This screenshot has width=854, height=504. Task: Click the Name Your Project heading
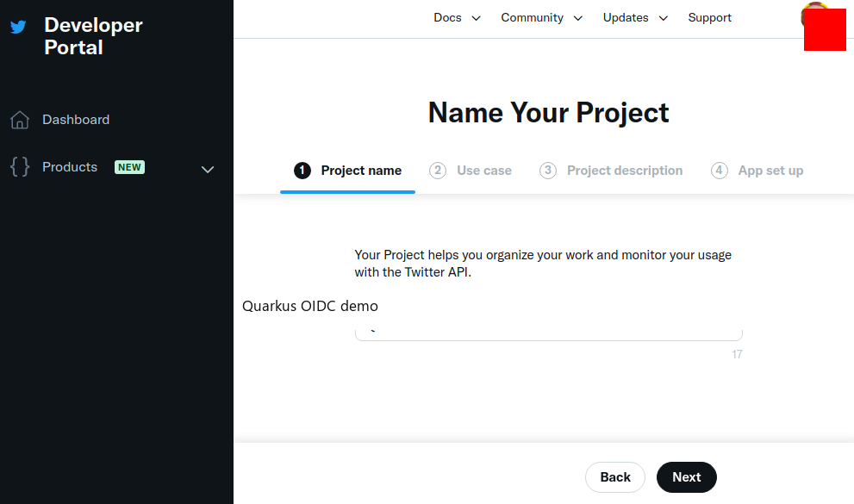tap(548, 113)
